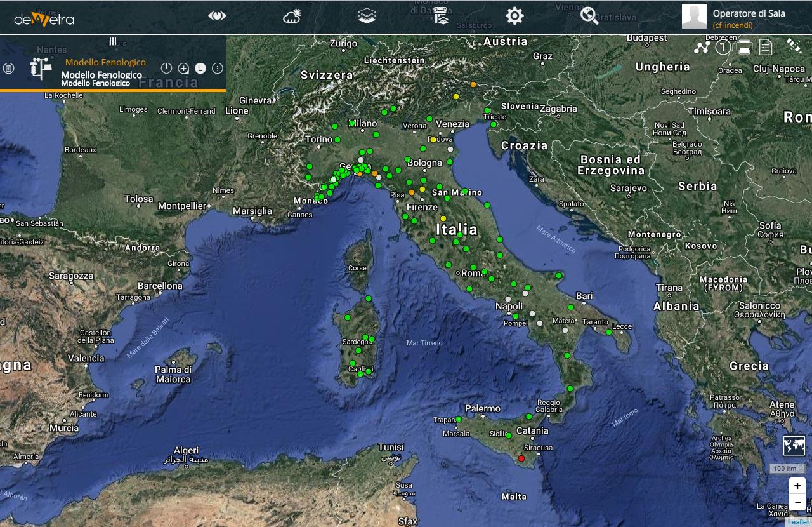Open the observations eye menu

217,16
